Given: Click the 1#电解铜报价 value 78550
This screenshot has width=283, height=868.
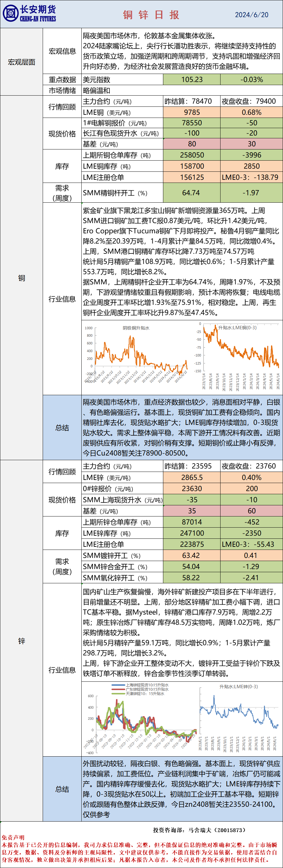Looking at the screenshot, I should [x=192, y=123].
